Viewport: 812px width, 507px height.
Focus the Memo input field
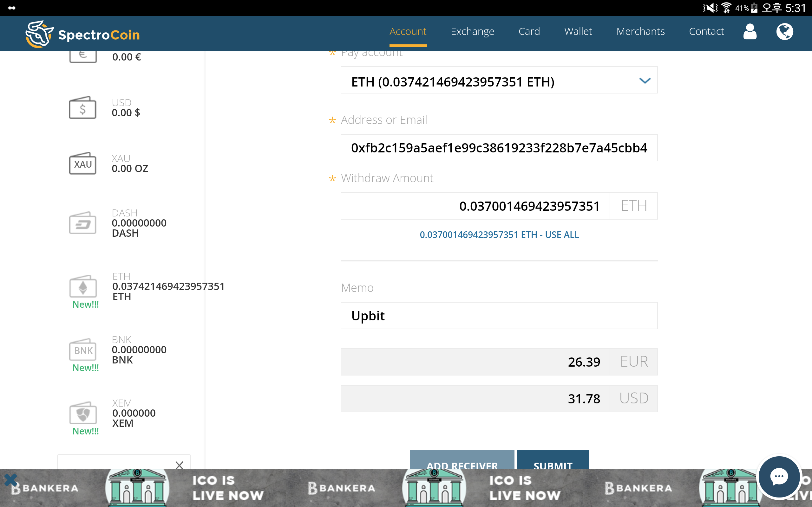coord(499,316)
